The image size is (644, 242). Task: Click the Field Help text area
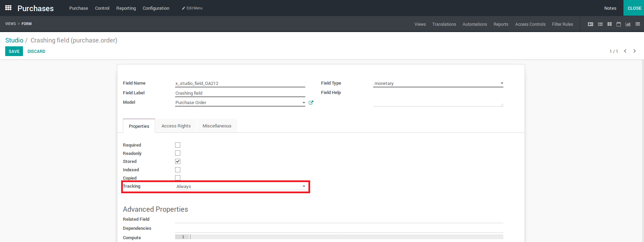438,98
